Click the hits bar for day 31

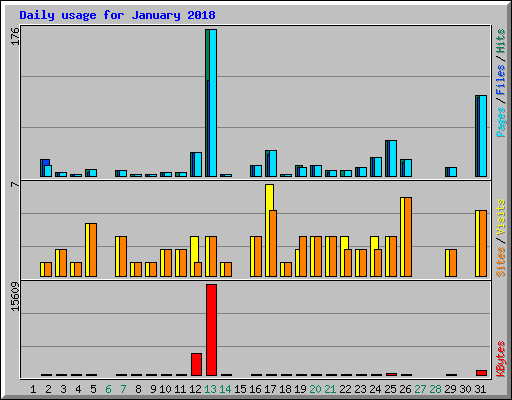[x=481, y=136]
